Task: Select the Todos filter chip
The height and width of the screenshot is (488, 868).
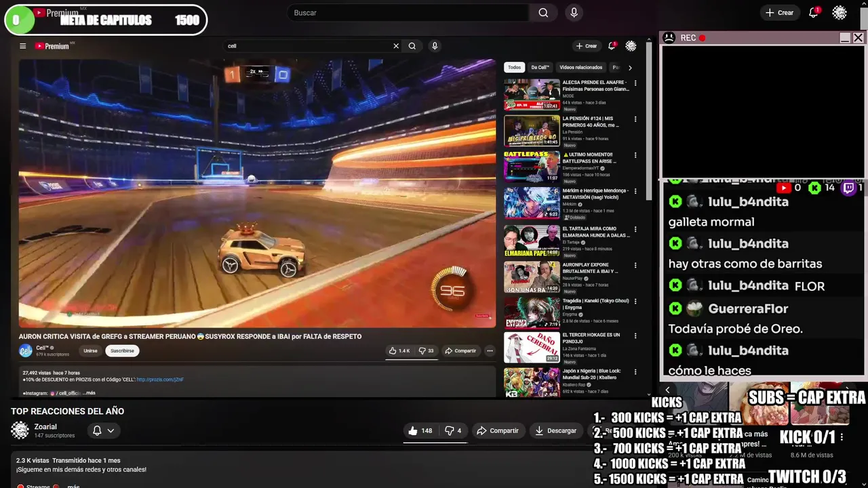Action: pos(515,68)
